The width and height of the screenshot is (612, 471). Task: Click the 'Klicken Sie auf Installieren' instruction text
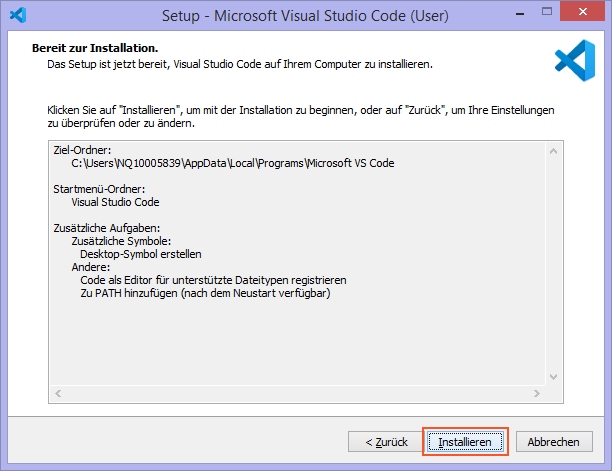tap(301, 117)
